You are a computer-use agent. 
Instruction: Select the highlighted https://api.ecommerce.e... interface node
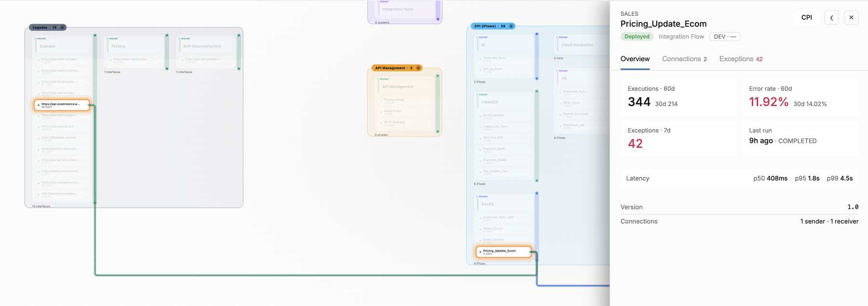point(62,105)
